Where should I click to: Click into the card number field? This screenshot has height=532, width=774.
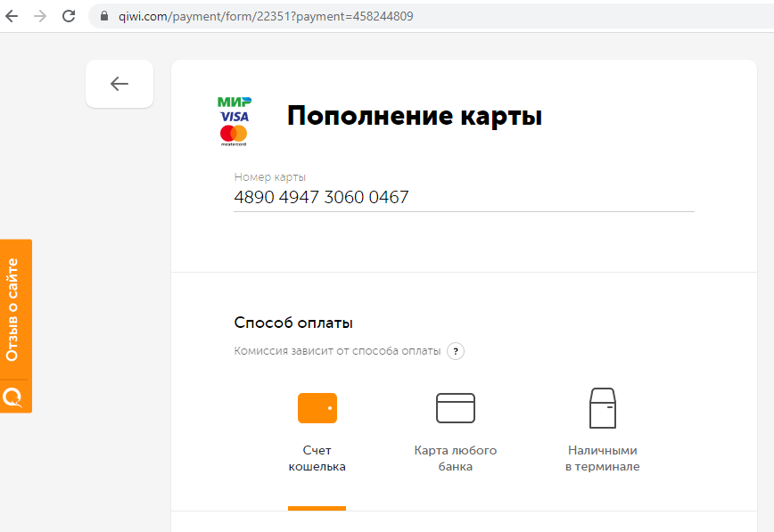pyautogui.click(x=464, y=198)
